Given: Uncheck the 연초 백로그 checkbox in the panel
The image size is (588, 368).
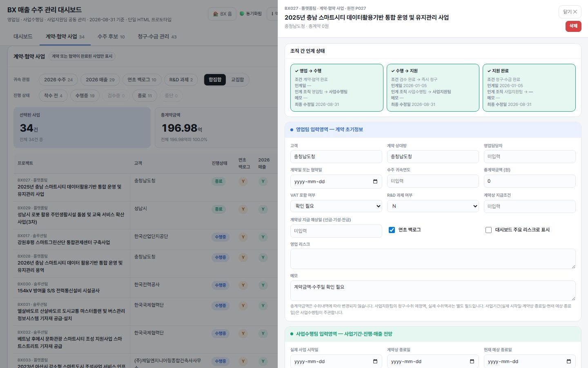Looking at the screenshot, I should 392,230.
